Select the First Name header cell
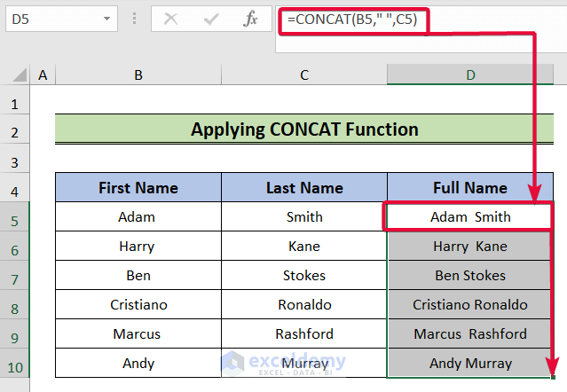 pos(138,188)
